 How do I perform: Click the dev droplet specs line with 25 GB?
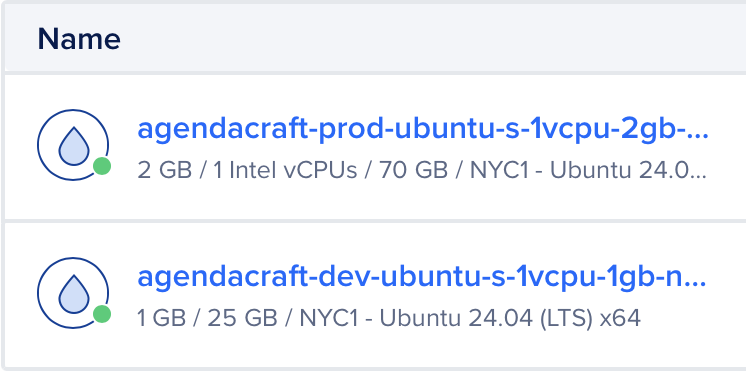click(389, 318)
